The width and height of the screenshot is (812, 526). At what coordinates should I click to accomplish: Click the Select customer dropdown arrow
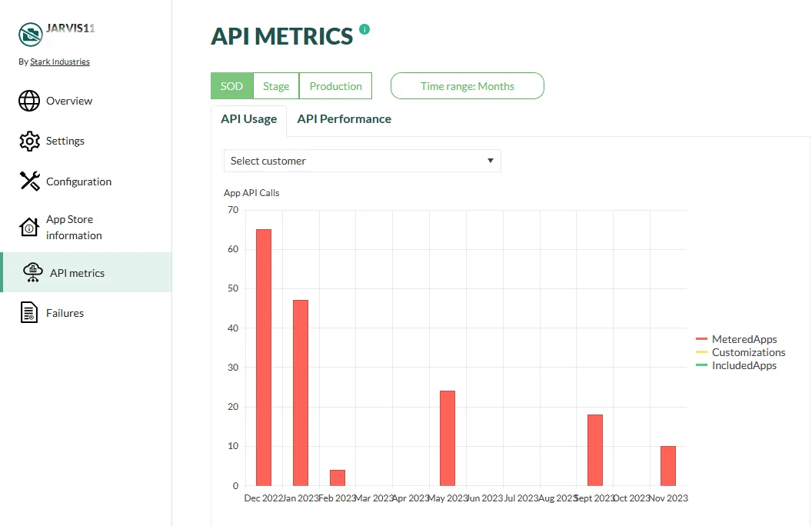pos(491,161)
